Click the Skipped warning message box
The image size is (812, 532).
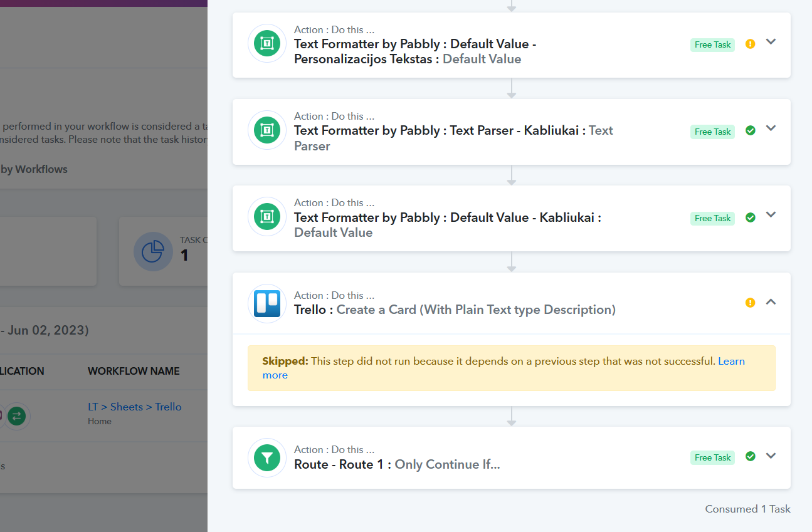tap(512, 368)
